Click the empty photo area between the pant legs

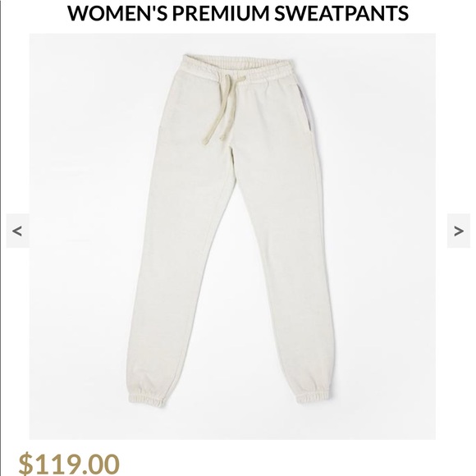[234, 334]
